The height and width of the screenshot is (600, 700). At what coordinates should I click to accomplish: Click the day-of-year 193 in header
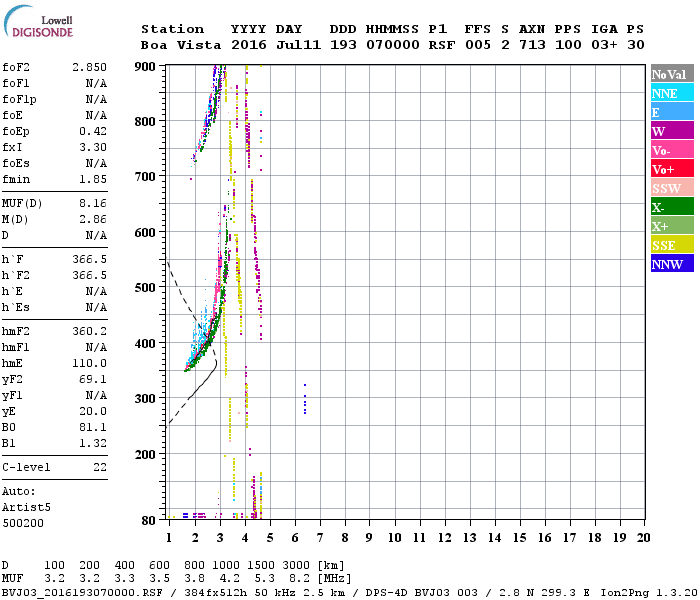point(343,45)
